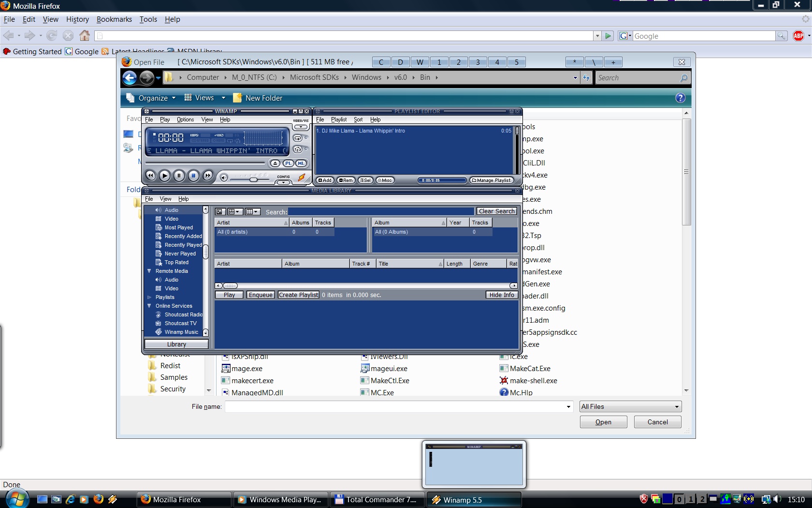The width and height of the screenshot is (812, 508).
Task: Open the pane layout dropdown in the media library
Action: point(234,211)
